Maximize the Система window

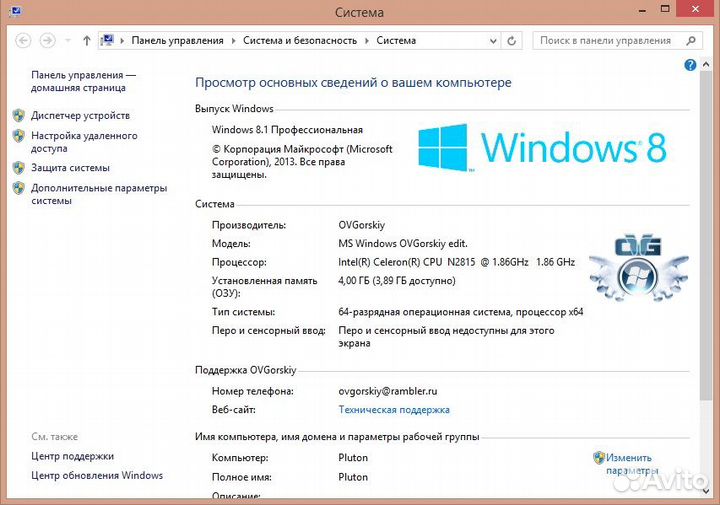click(665, 9)
